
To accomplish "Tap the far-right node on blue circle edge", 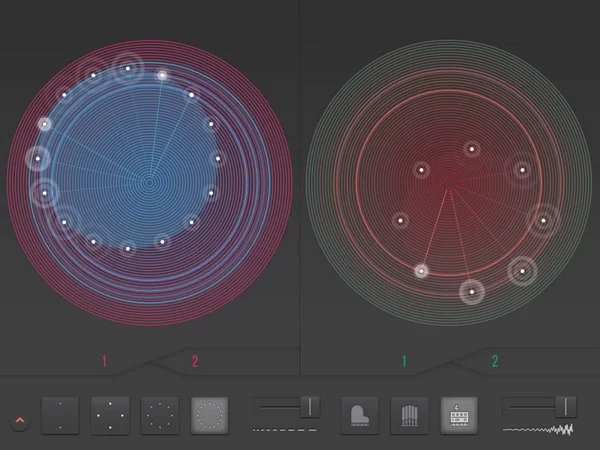I will coord(218,157).
